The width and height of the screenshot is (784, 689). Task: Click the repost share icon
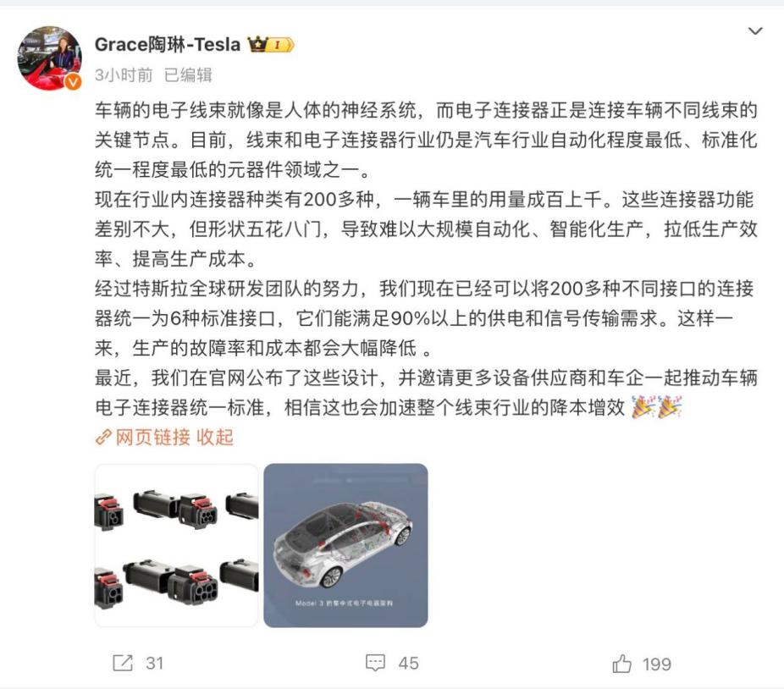click(123, 663)
